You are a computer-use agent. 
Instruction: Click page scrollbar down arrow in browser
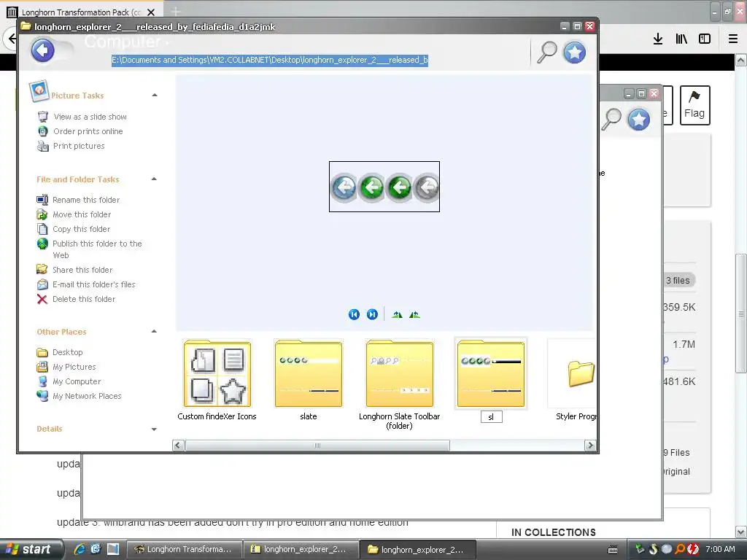point(741,532)
